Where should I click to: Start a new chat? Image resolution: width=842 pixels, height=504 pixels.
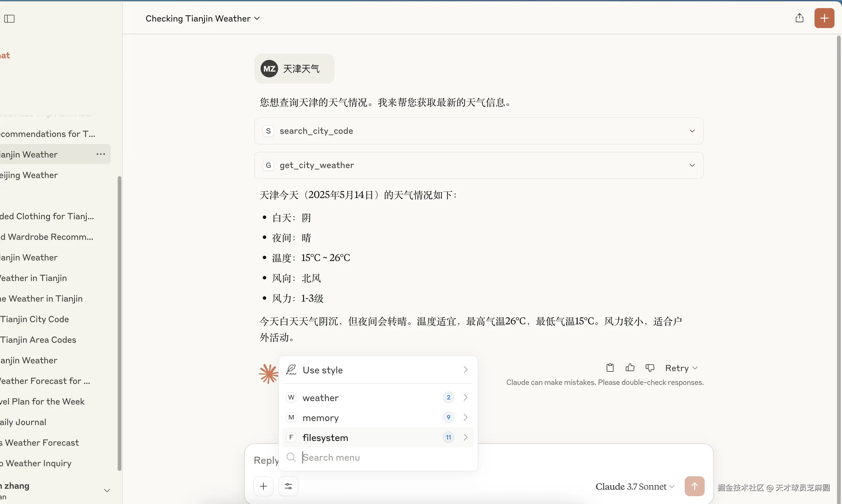point(824,18)
